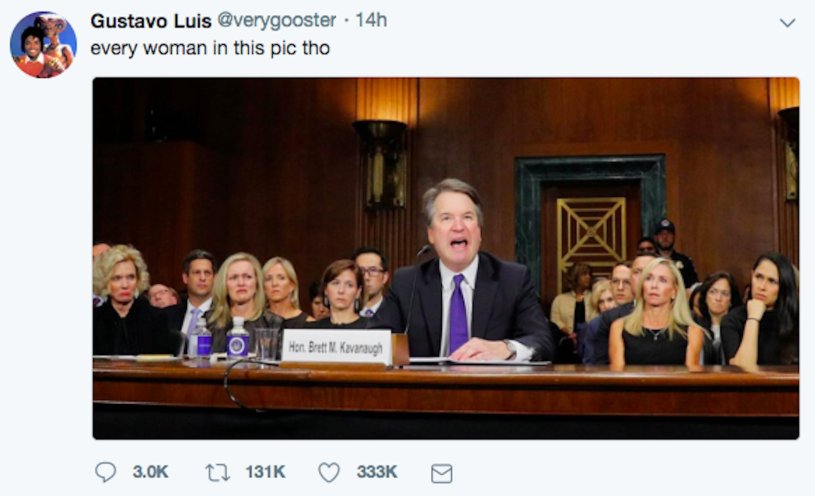Like the tweet with the heart icon
The width and height of the screenshot is (815, 496).
pos(329,472)
